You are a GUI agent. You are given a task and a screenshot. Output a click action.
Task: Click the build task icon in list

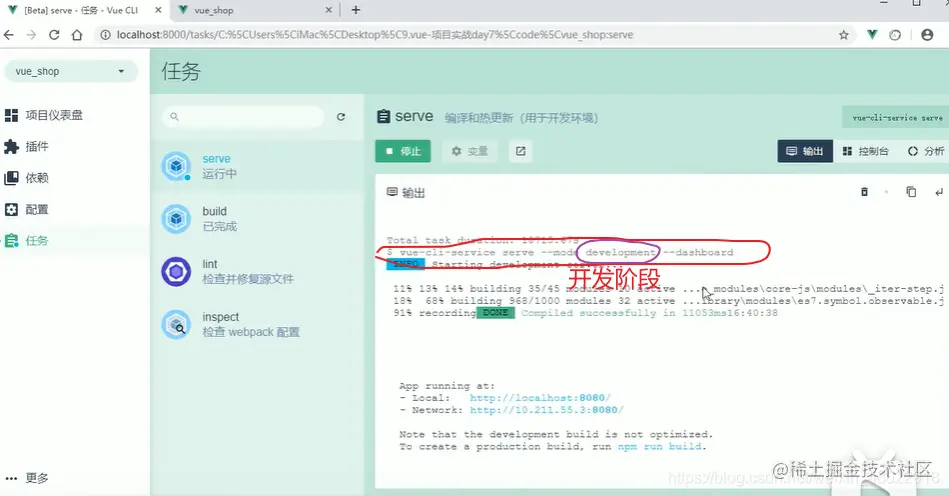pos(176,218)
